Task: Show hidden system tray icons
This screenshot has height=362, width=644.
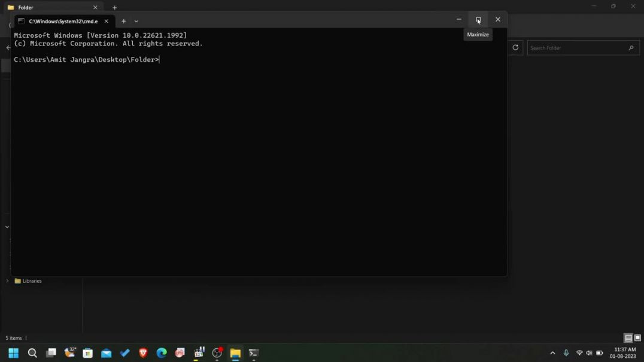Action: [x=552, y=353]
